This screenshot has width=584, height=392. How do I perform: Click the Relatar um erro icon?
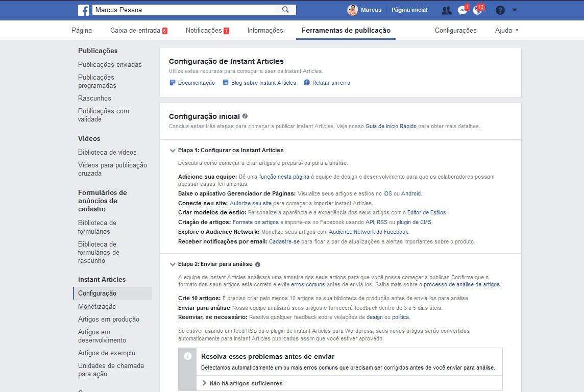click(306, 83)
